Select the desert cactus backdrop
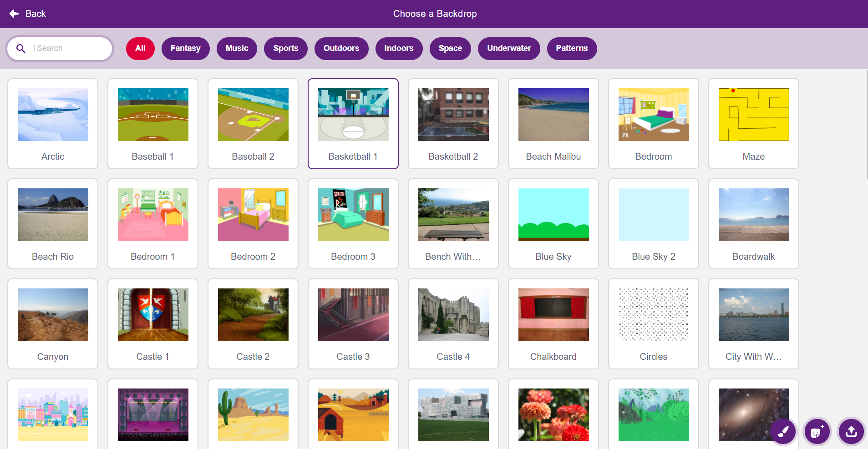This screenshot has height=449, width=868. tap(253, 414)
